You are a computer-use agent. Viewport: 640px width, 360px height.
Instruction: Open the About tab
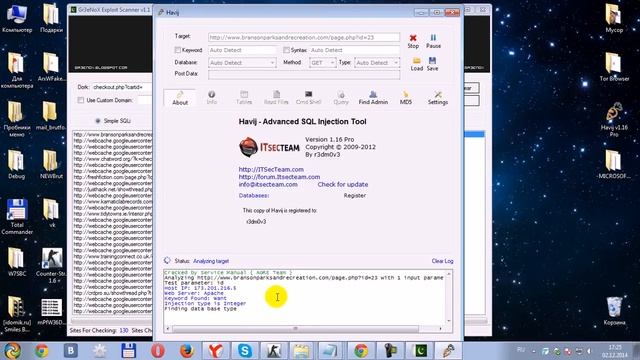coord(180,98)
